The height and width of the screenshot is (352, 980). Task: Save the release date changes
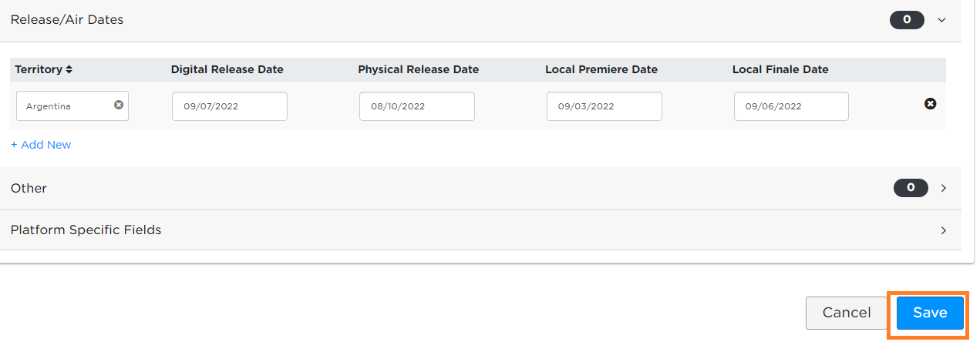coord(930,313)
